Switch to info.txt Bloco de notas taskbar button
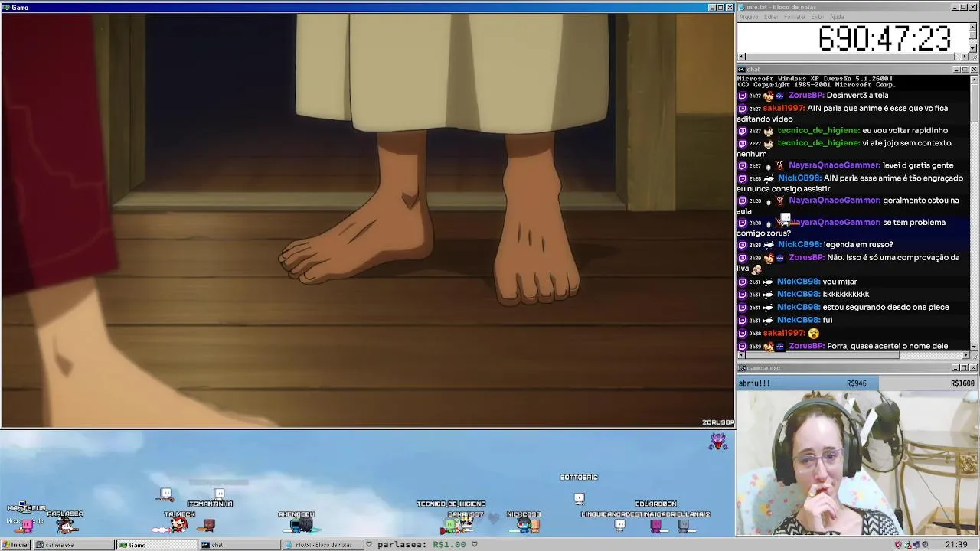Viewport: 980px width, 551px height. click(322, 545)
